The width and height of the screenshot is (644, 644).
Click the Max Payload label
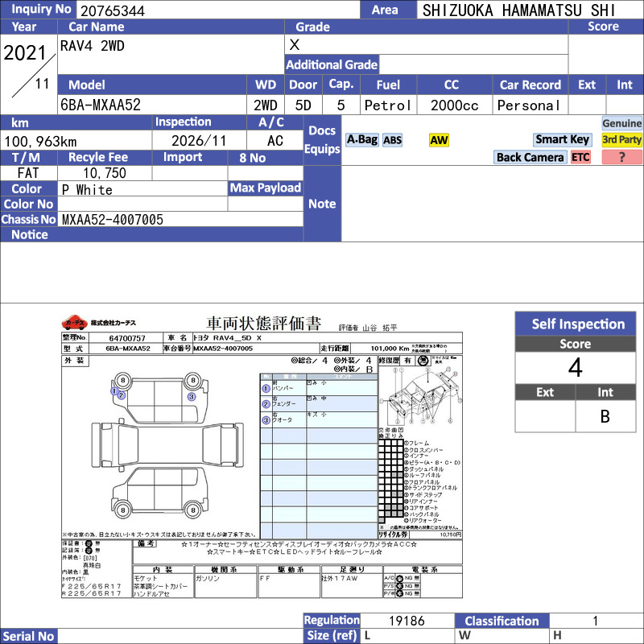[x=266, y=188]
